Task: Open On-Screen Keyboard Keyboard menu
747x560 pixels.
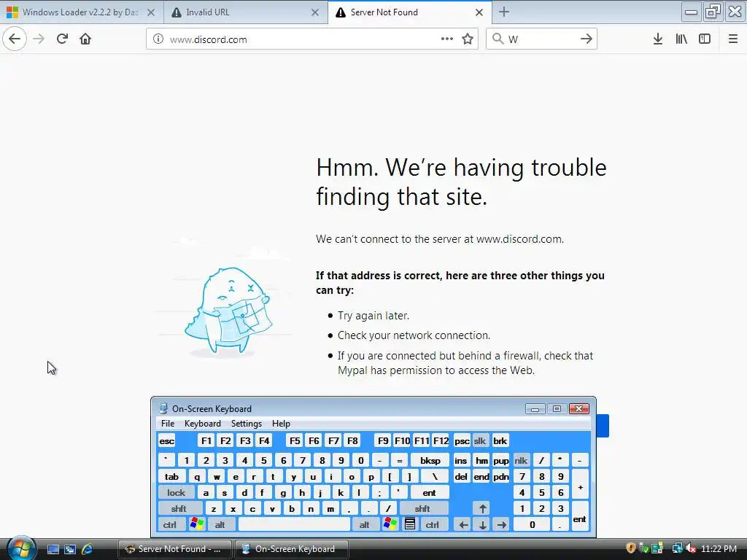Action: click(x=203, y=424)
